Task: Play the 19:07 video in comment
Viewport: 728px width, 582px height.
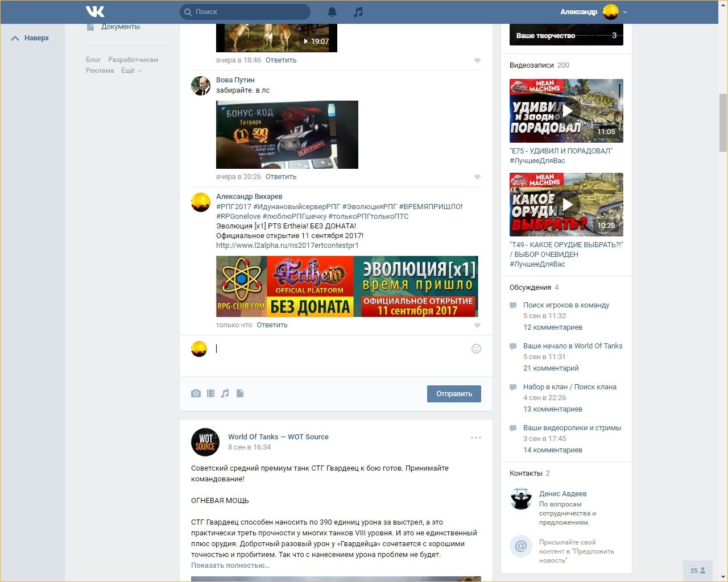Action: coord(276,38)
